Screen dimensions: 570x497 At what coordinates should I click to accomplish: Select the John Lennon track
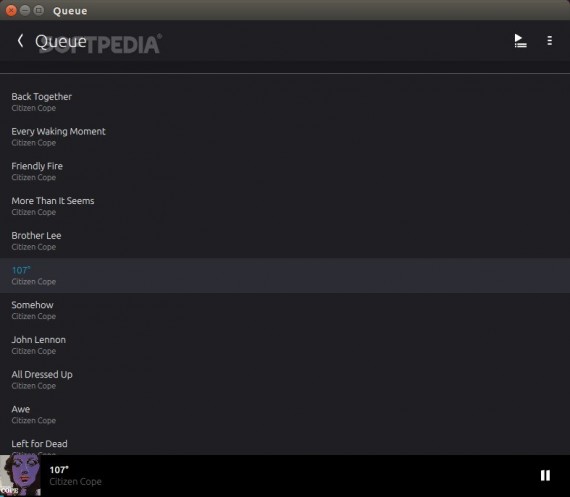[285, 345]
